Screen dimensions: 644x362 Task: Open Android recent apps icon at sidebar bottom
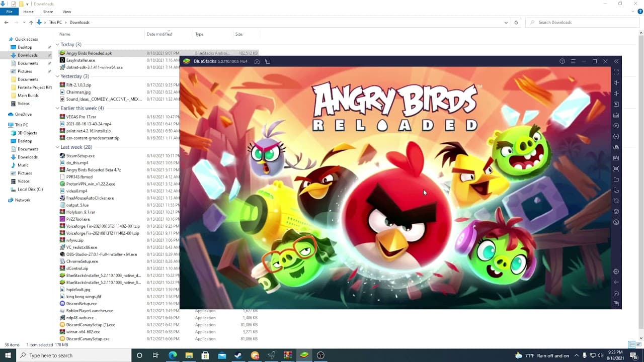(616, 304)
